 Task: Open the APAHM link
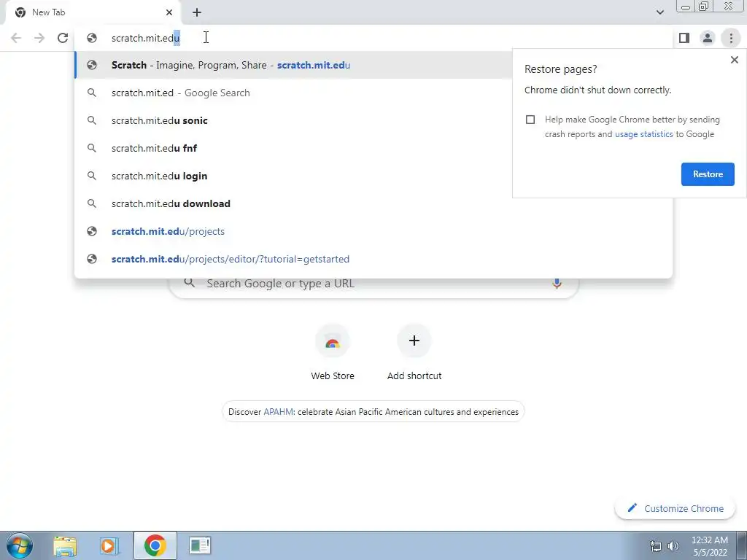click(x=278, y=412)
